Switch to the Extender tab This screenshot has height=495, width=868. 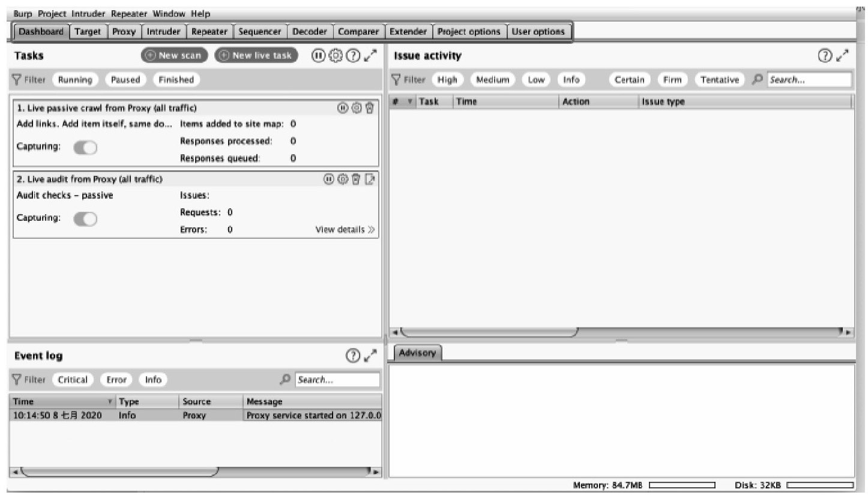pos(408,32)
